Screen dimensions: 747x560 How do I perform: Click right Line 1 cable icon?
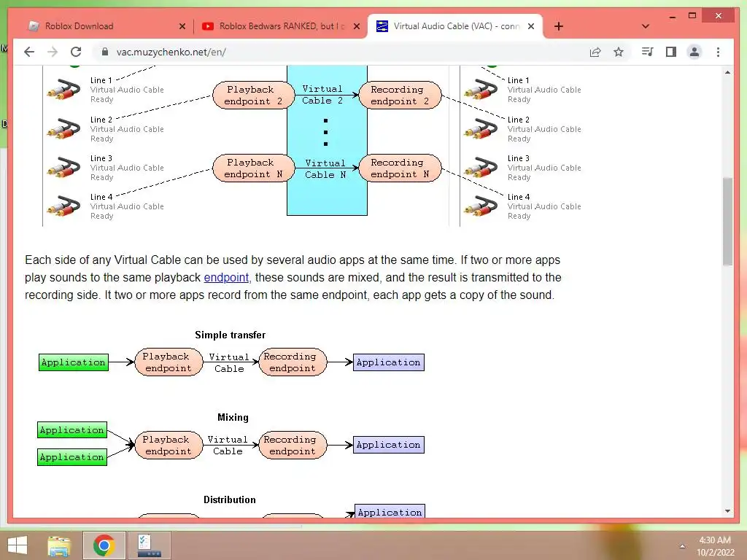click(481, 90)
